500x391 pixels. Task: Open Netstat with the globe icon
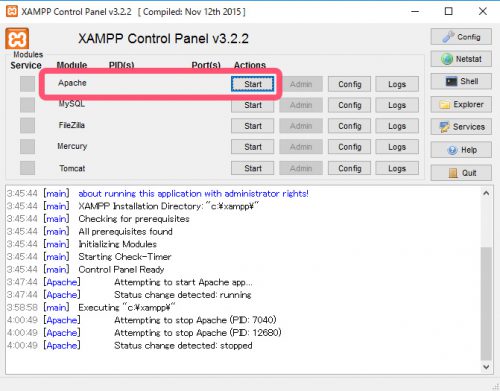(461, 59)
